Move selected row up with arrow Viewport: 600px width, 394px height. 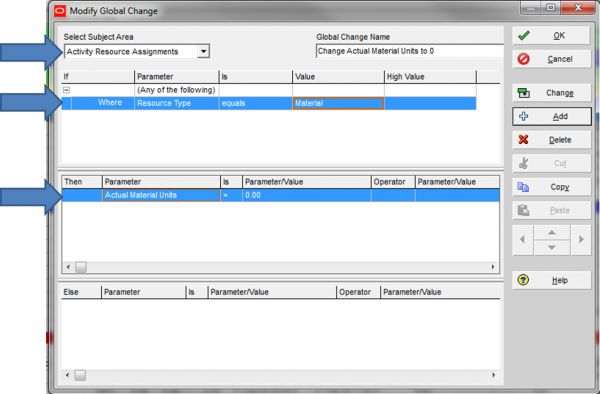tap(552, 233)
